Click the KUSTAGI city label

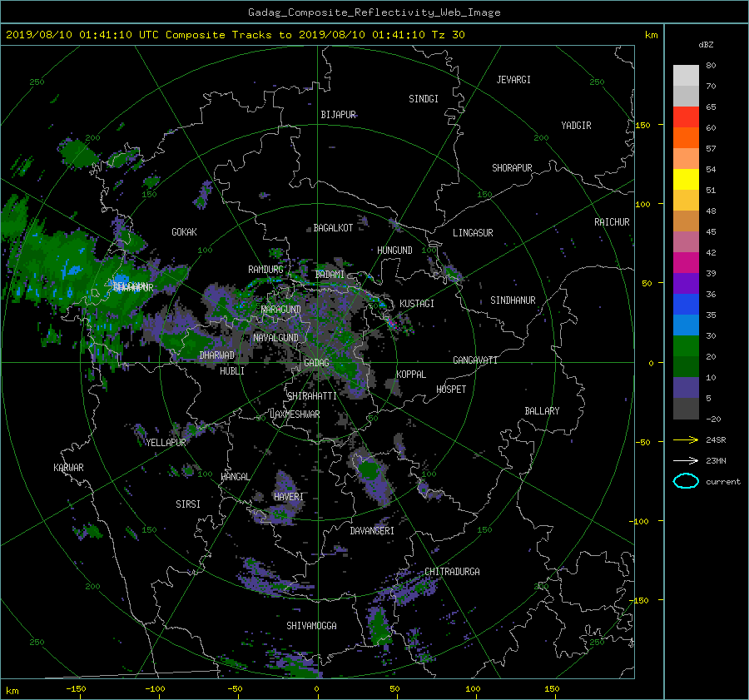click(417, 304)
